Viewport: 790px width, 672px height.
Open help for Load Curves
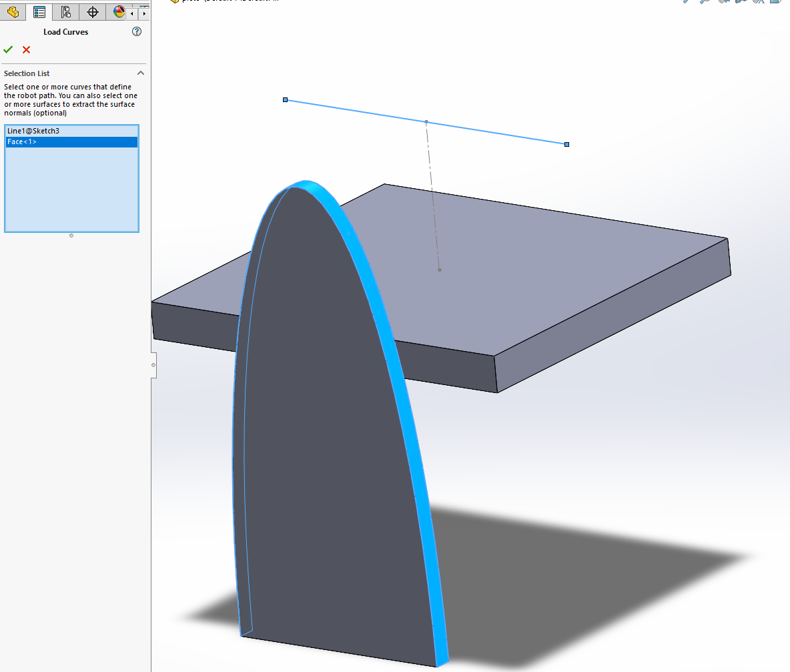(x=137, y=31)
